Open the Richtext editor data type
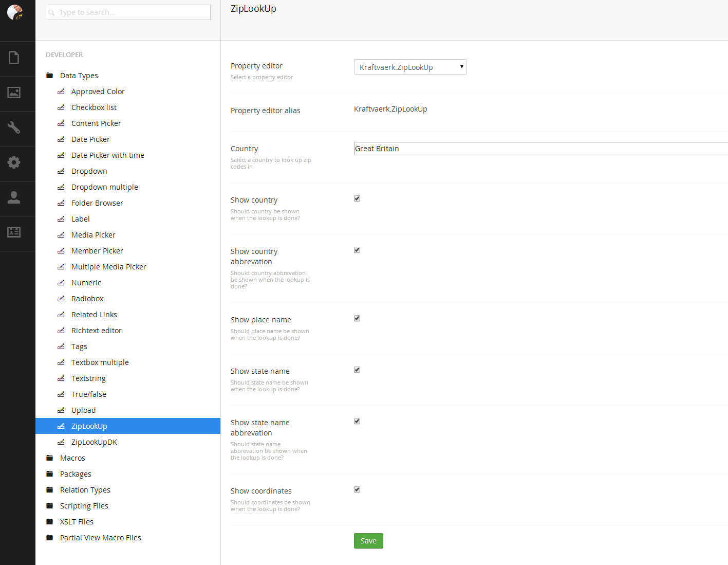This screenshot has height=565, width=728. click(96, 331)
